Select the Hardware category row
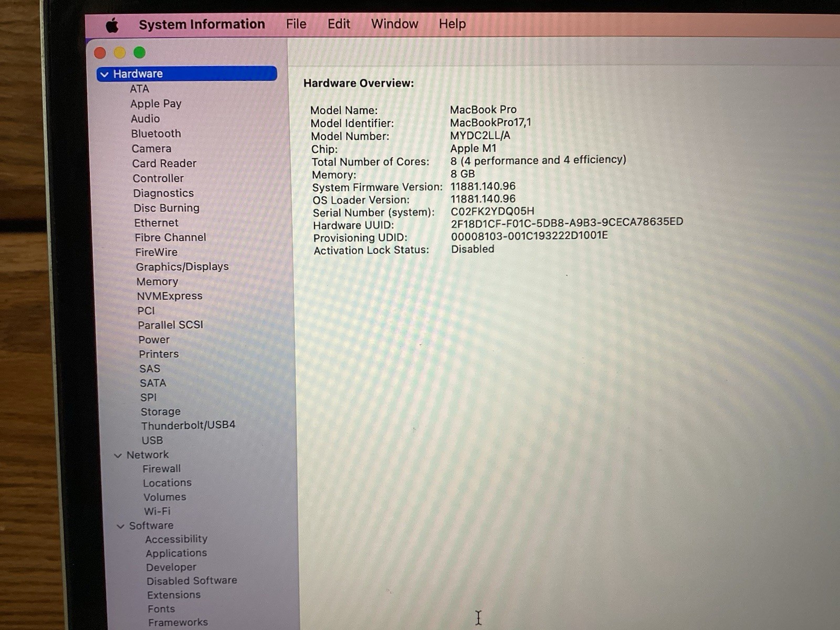Image resolution: width=840 pixels, height=630 pixels. pyautogui.click(x=187, y=73)
